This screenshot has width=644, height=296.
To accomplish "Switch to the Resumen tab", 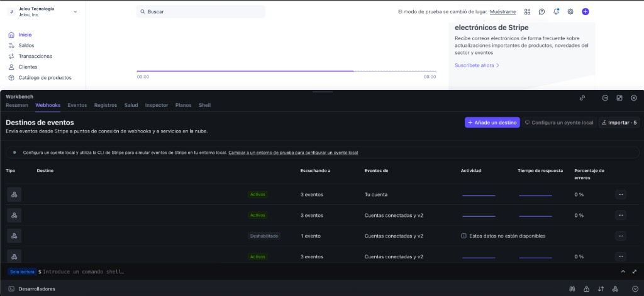I will tap(17, 105).
